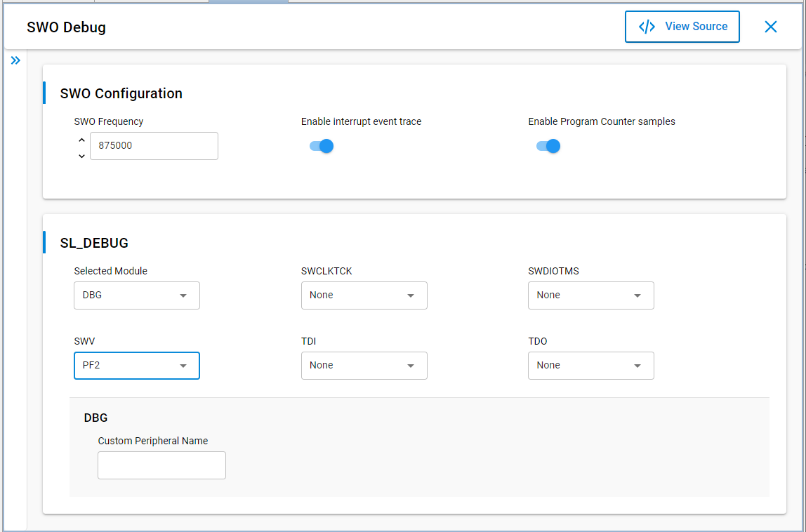
Task: Click the code brackets icon in View Source
Action: 647,27
